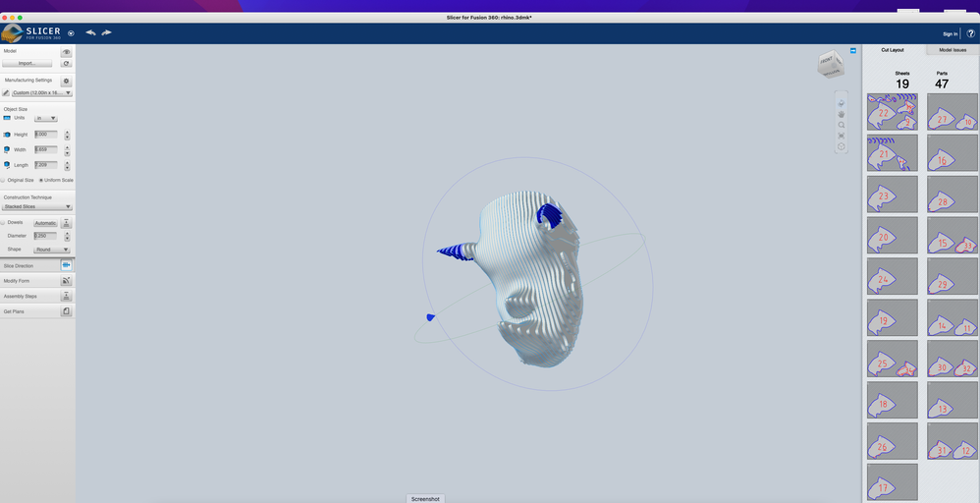
Task: Click the dowel placement icon beside Automatic
Action: 66,223
